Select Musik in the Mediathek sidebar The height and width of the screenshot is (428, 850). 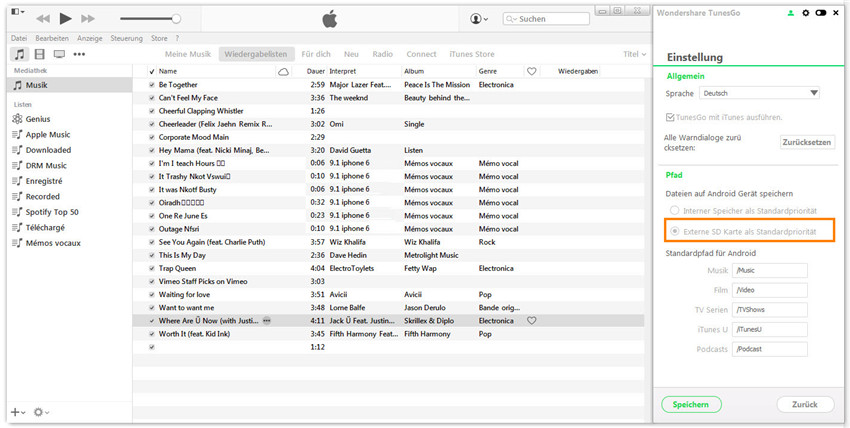click(x=70, y=85)
